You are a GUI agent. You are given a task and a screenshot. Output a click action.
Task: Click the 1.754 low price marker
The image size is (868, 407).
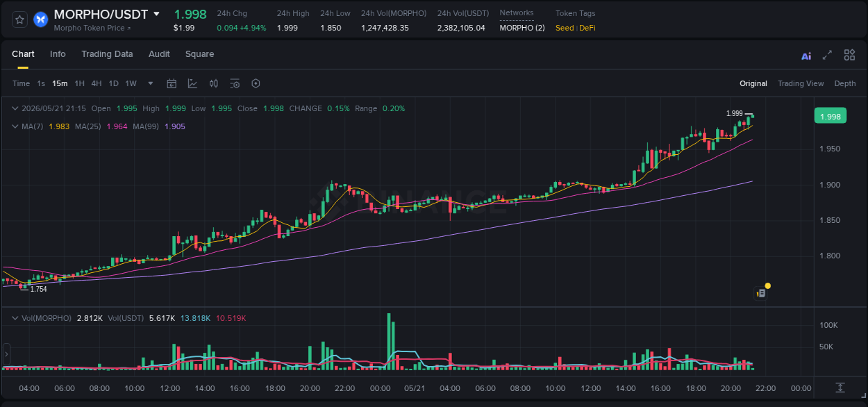39,289
